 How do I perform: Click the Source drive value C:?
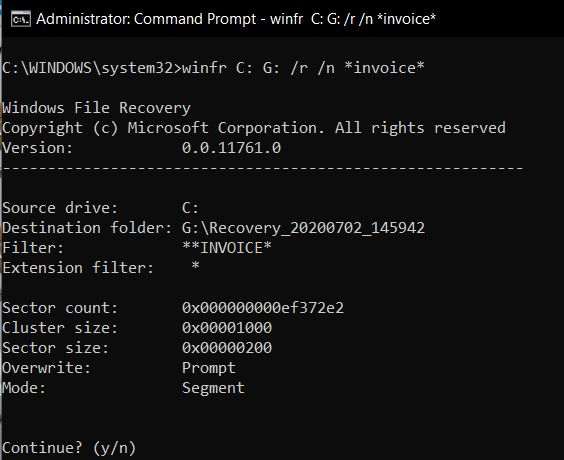coord(190,208)
